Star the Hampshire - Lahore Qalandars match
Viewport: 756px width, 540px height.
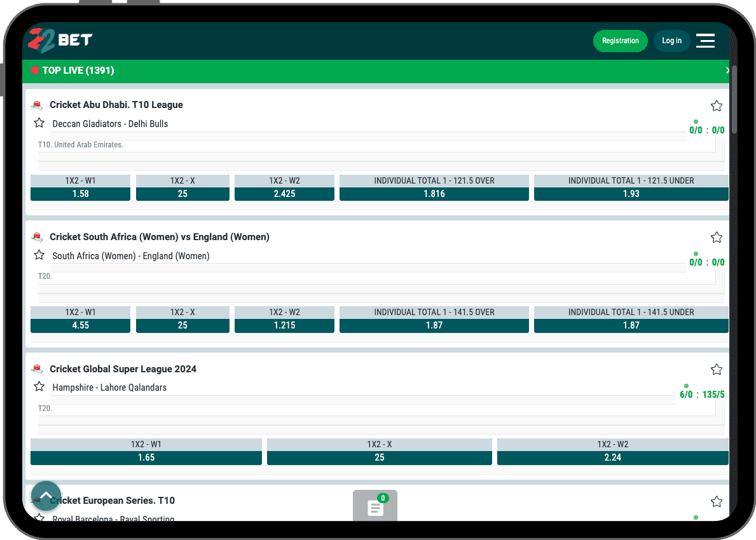pyautogui.click(x=39, y=387)
